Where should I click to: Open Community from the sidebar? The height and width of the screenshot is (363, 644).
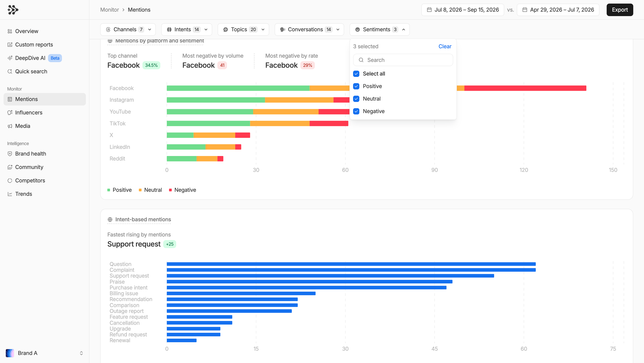[x=45, y=167]
